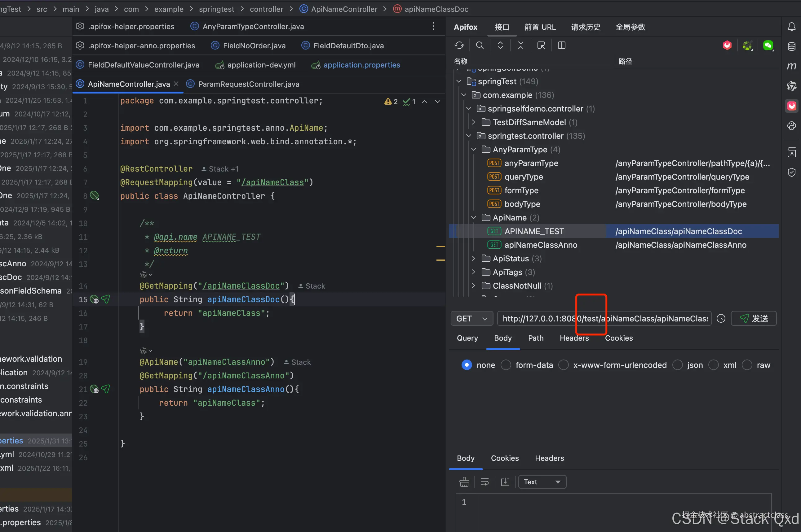Click the notifications bell icon
801x532 pixels.
click(791, 27)
